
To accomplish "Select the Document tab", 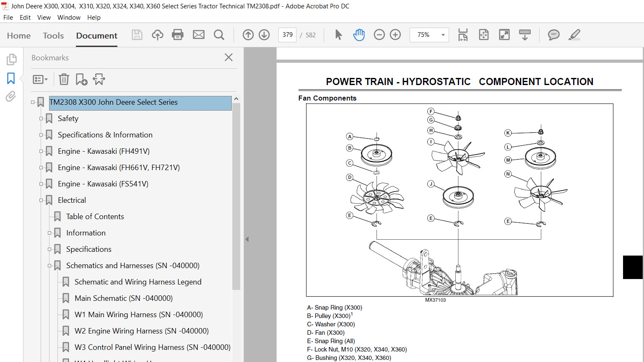I will pos(97,36).
